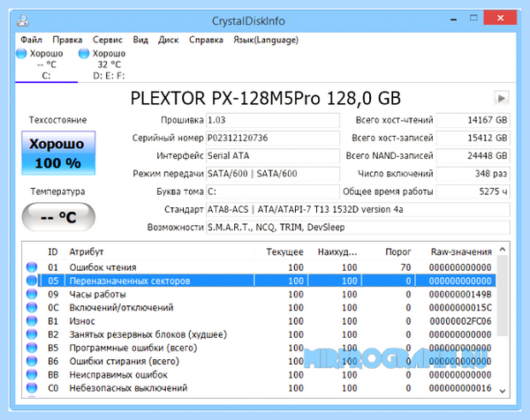
Task: Click the status orb for attribute B5
Action: click(x=32, y=348)
